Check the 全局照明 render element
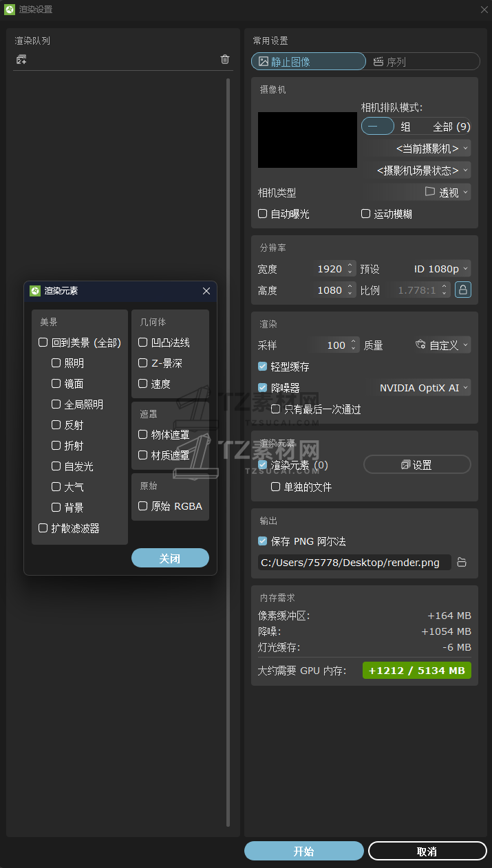 click(56, 404)
